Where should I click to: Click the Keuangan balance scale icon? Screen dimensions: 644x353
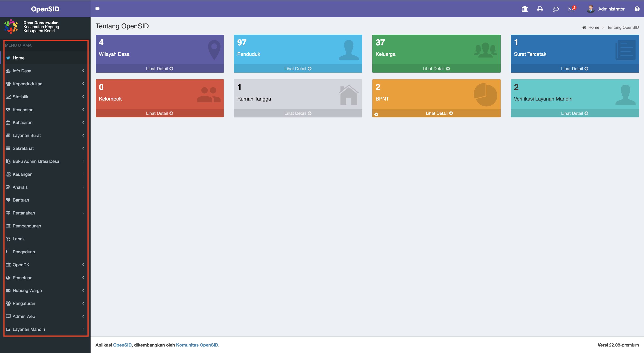point(8,174)
